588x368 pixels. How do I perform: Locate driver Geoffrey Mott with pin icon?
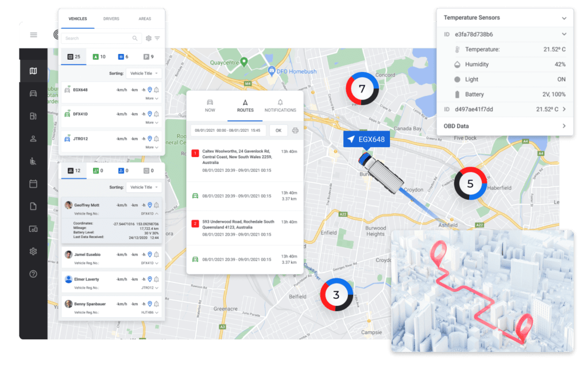(x=150, y=205)
